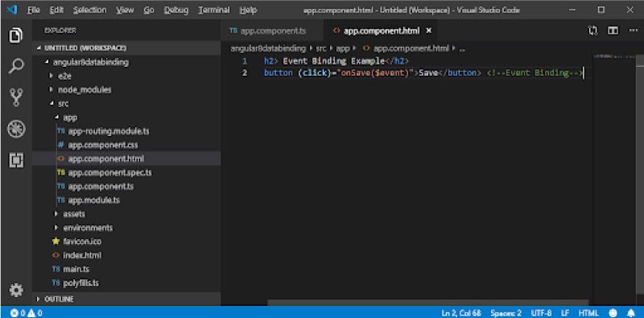
Task: Open the editor More Actions menu
Action: (x=634, y=31)
